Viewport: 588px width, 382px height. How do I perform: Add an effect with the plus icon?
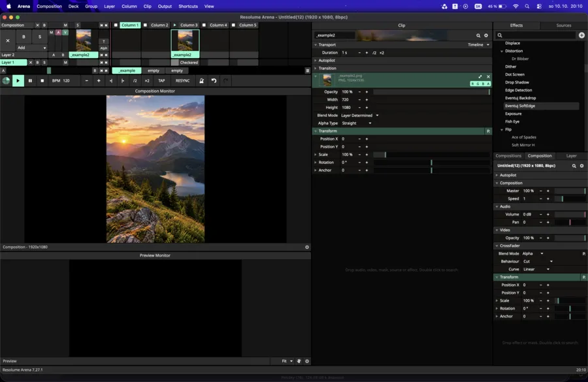[x=581, y=35]
